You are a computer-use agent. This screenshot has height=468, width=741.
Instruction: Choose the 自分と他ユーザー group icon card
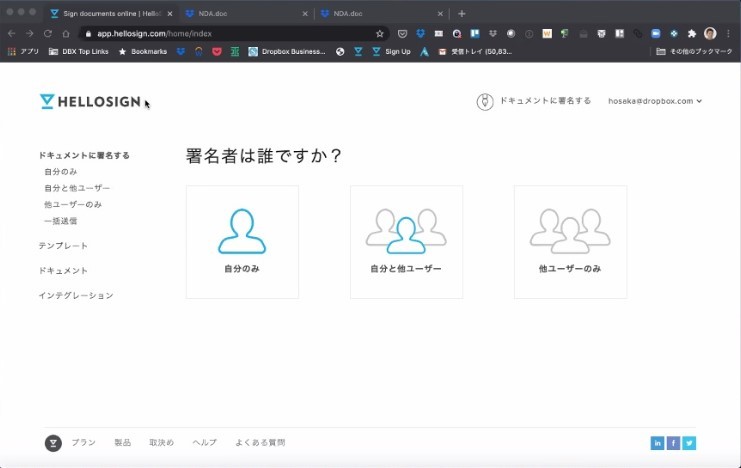406,241
